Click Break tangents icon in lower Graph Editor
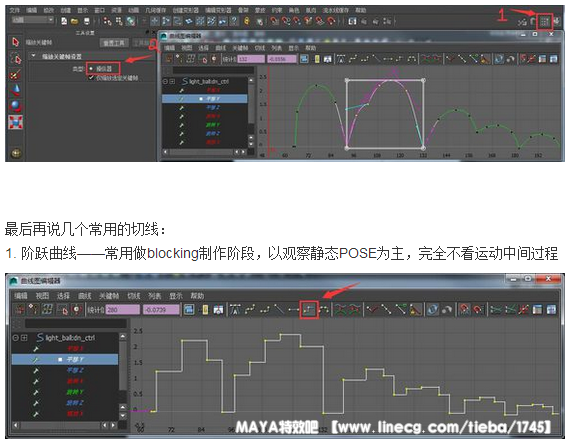The height and width of the screenshot is (444, 585). (372, 309)
